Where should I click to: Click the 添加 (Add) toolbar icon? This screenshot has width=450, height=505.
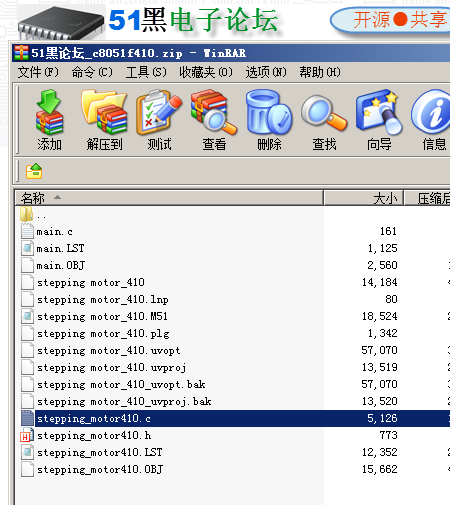[x=49, y=120]
